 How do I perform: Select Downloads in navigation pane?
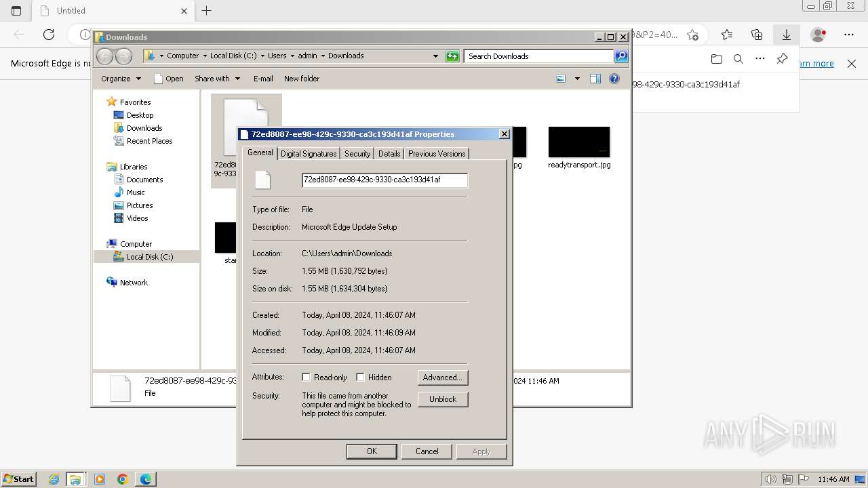[x=144, y=128]
